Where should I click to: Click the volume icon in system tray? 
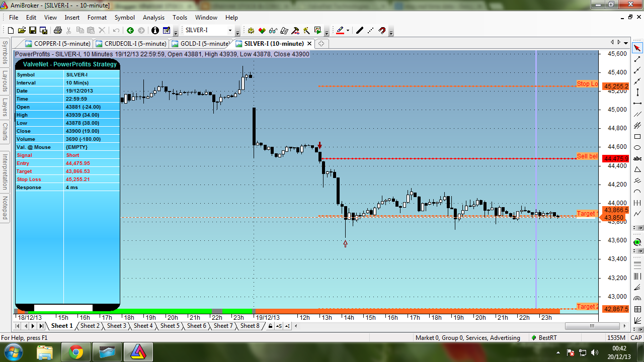click(595, 352)
